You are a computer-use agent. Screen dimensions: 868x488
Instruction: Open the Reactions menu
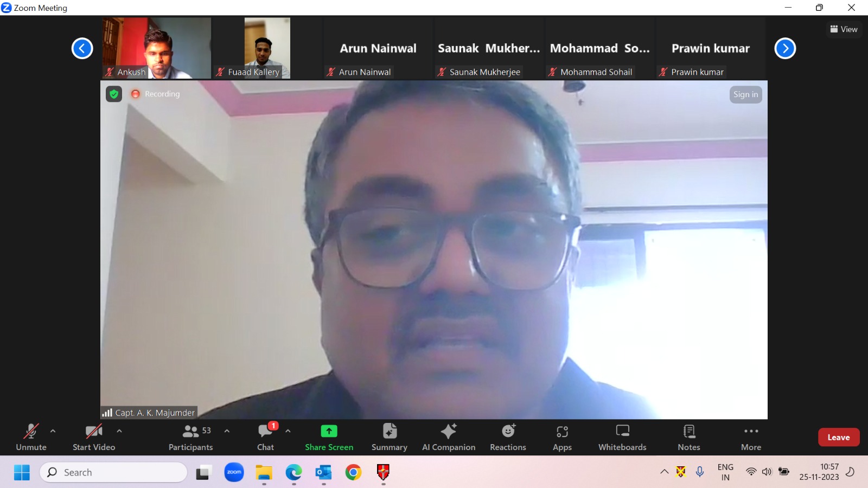pyautogui.click(x=508, y=437)
